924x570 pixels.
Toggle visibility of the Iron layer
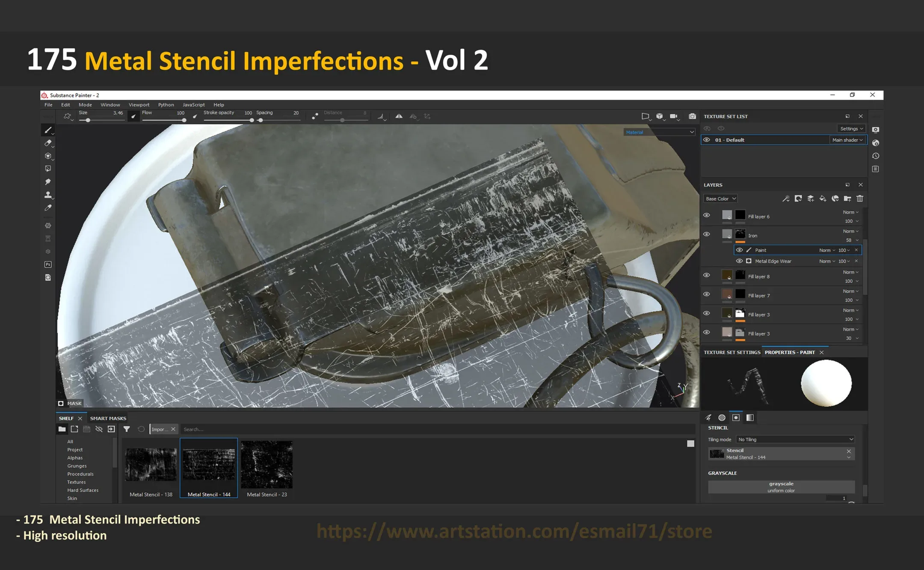click(707, 234)
